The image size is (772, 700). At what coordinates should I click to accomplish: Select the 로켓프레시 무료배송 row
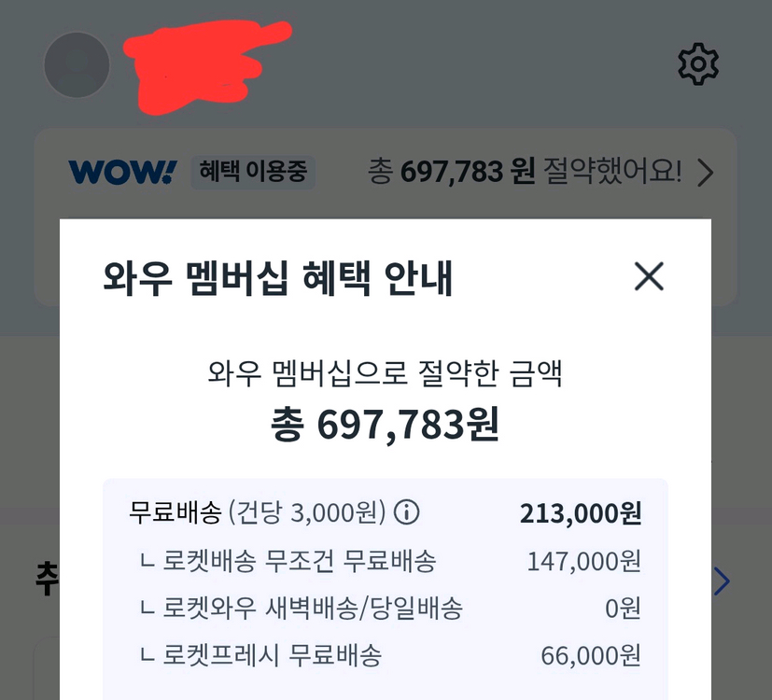(385, 655)
